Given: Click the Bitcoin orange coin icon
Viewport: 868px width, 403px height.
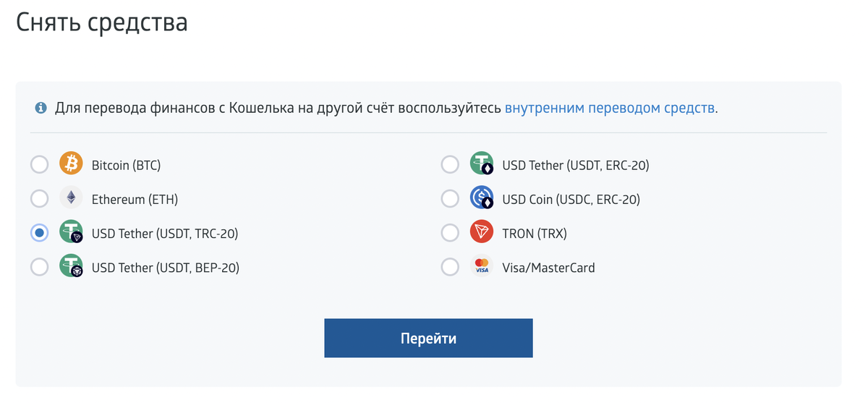Looking at the screenshot, I should pyautogui.click(x=71, y=164).
